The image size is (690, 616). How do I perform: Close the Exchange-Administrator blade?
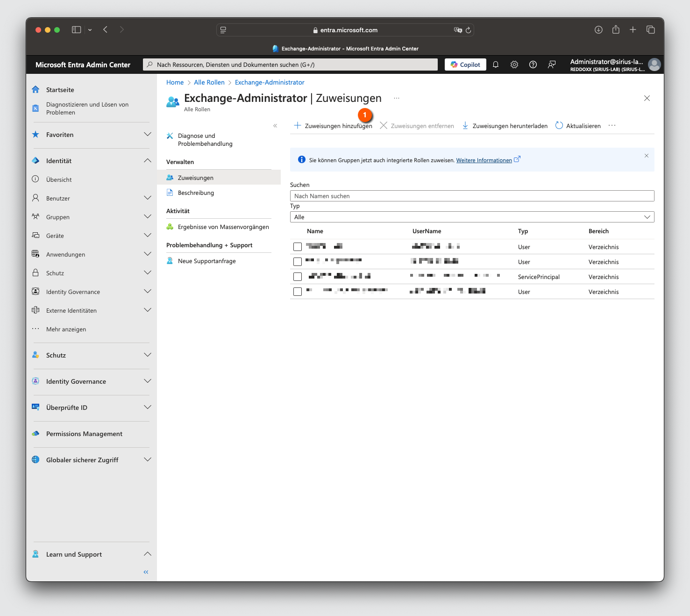(x=647, y=98)
